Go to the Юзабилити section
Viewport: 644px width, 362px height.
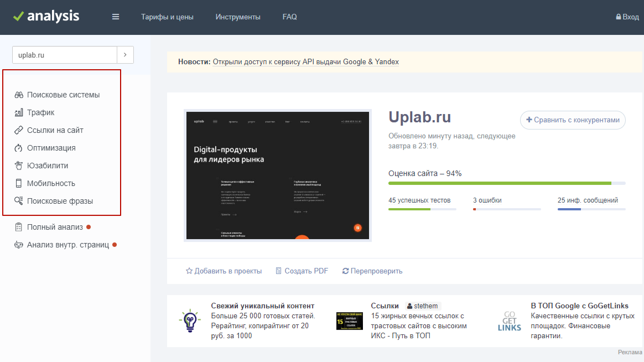48,166
